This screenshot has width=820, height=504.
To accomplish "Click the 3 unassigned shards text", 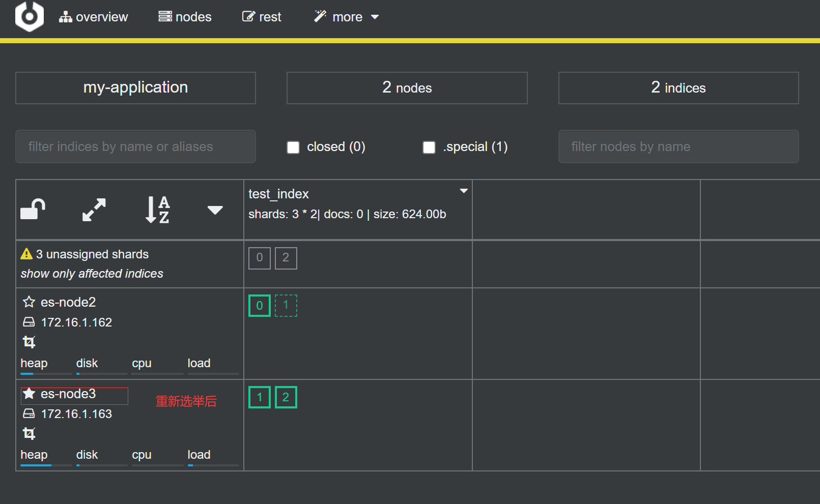I will (x=92, y=254).
